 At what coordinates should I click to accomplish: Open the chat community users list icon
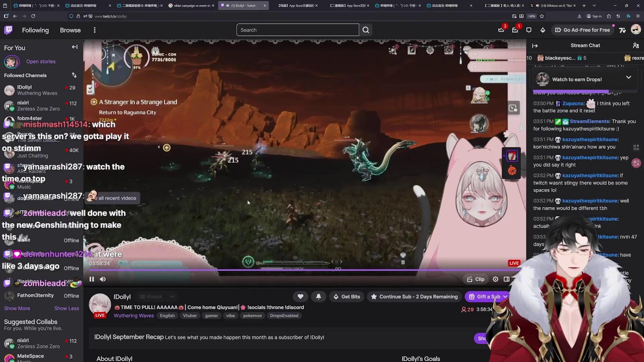click(x=636, y=46)
